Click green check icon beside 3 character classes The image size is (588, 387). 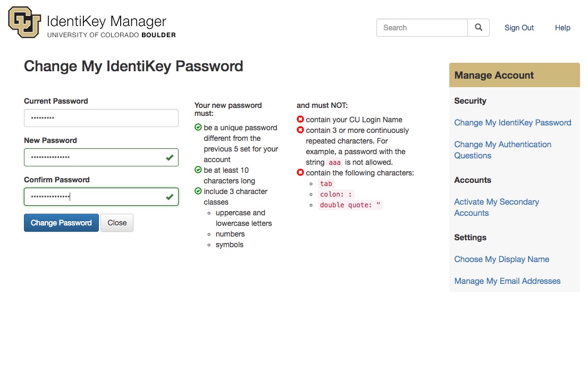pos(198,191)
